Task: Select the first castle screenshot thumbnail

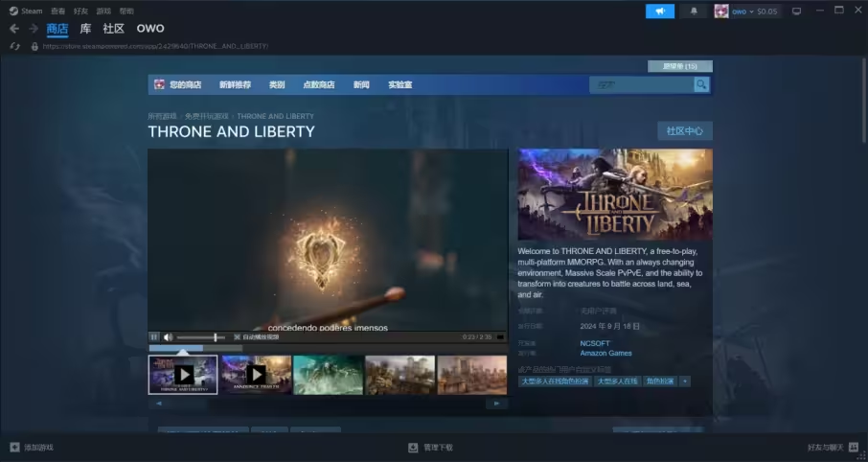Action: click(400, 375)
